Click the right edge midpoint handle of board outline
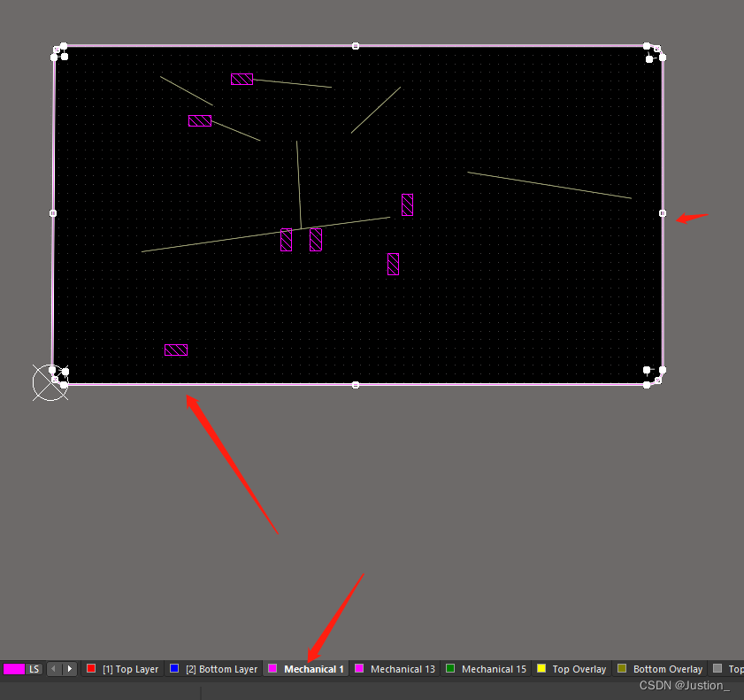 [x=663, y=213]
